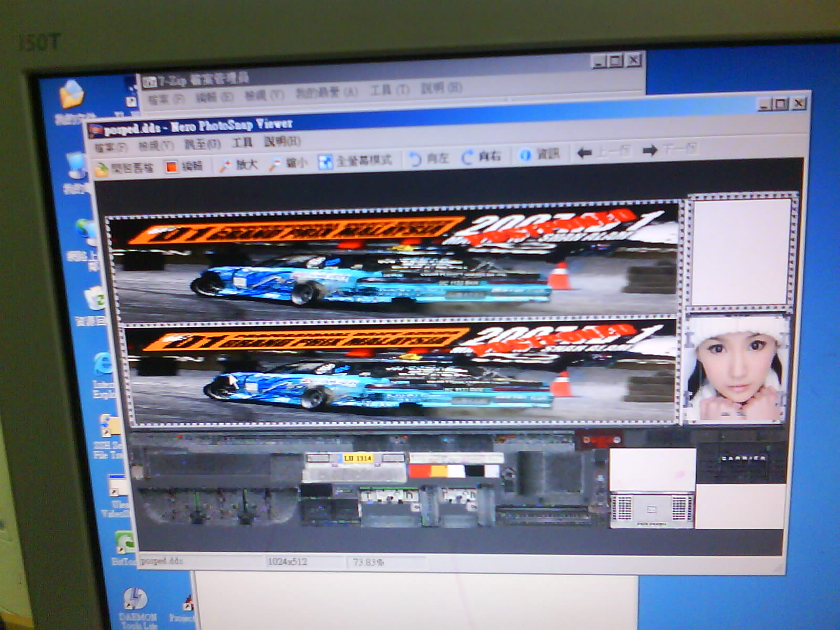
Task: Open the 工具(T) menu in 7-Zip window
Action: 389,90
